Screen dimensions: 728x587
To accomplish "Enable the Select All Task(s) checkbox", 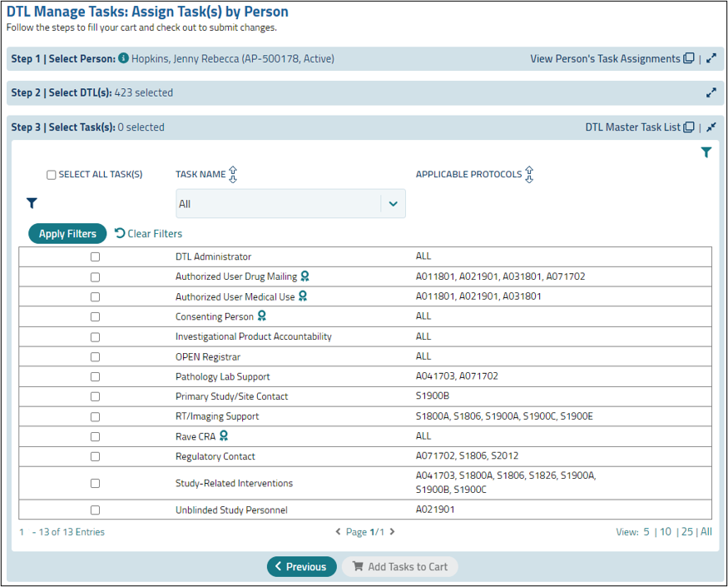I will click(x=51, y=174).
